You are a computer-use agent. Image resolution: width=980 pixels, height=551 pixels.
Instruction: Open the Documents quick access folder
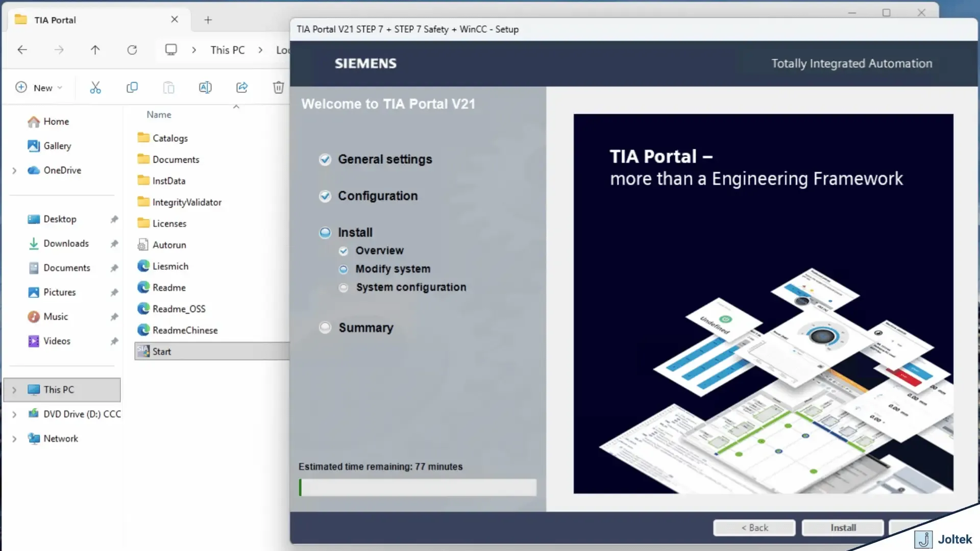(x=59, y=268)
